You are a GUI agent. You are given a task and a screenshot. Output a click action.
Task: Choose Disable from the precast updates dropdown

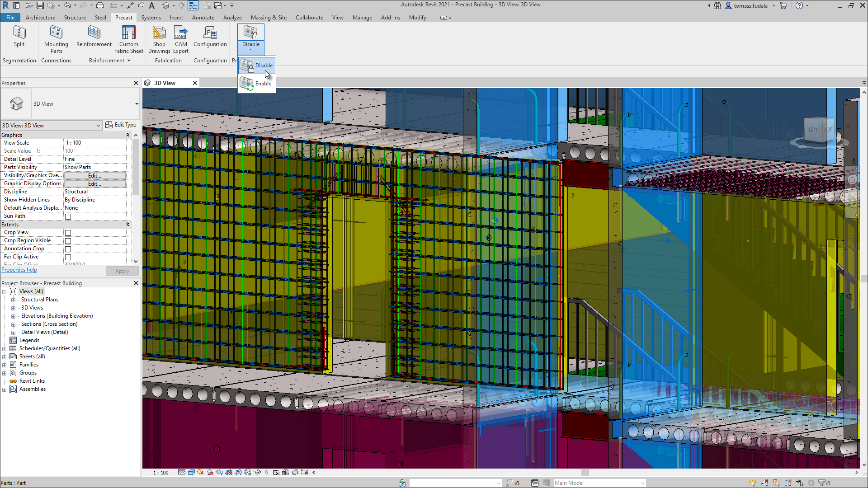click(x=257, y=66)
